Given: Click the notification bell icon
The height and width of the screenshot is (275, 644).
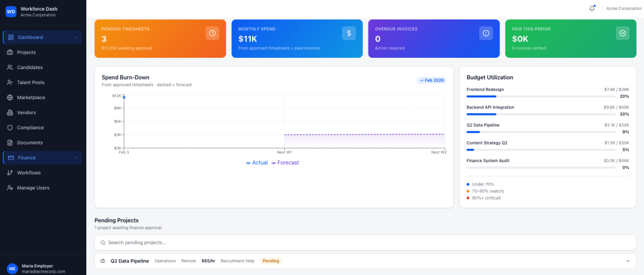Looking at the screenshot, I should (x=592, y=8).
